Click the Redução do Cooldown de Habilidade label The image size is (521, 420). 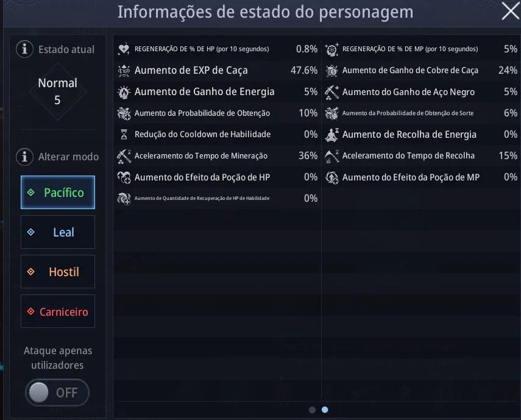point(202,134)
